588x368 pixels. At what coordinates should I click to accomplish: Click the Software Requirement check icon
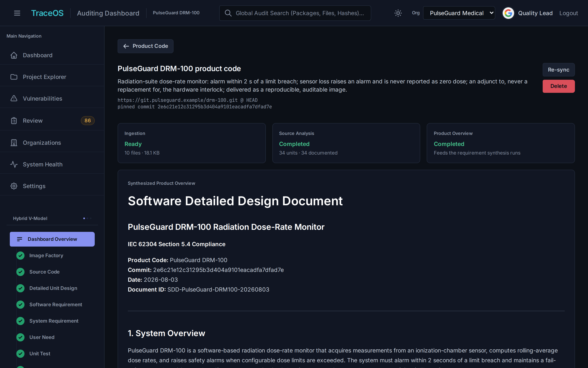tap(20, 304)
